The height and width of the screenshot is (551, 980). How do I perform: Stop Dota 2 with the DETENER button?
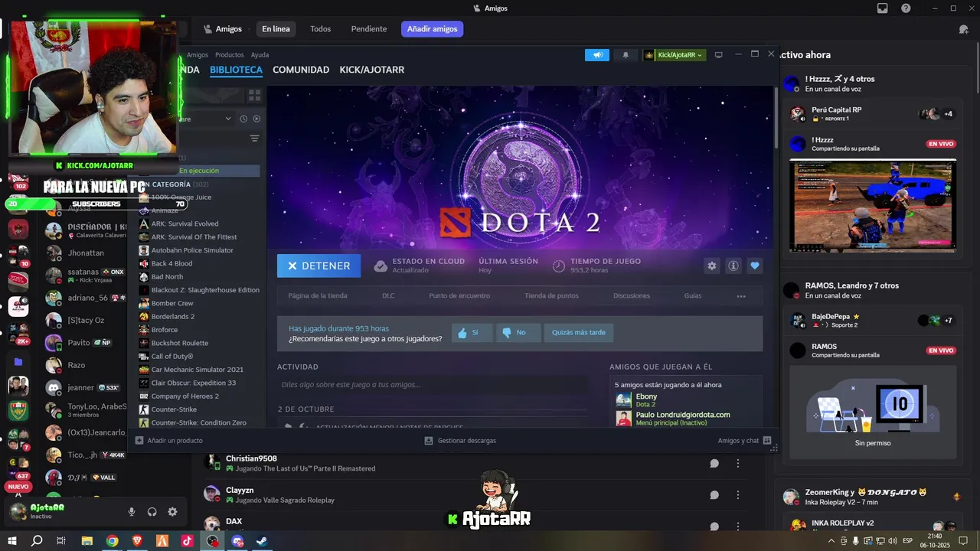[318, 266]
